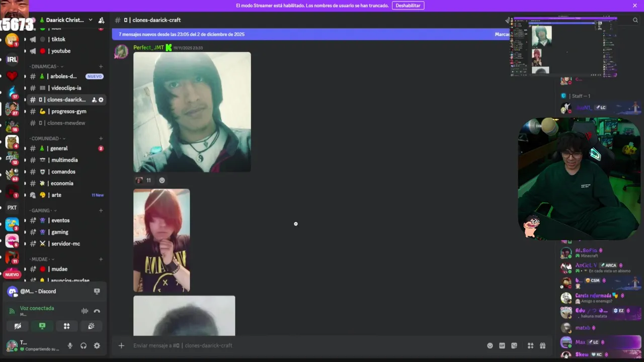Select the PXT server icon
The width and height of the screenshot is (644, 362).
coord(12,207)
